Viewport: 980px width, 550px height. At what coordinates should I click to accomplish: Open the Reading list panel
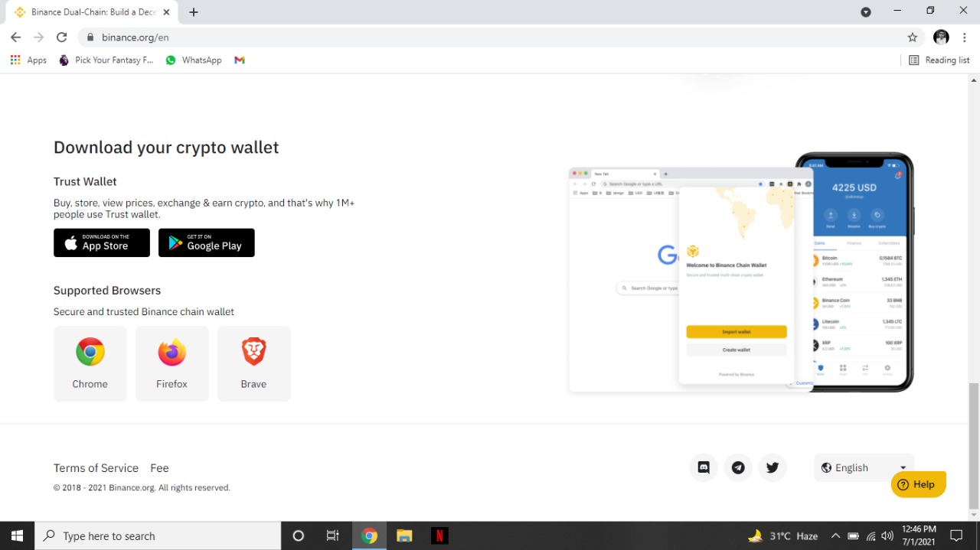(x=939, y=60)
